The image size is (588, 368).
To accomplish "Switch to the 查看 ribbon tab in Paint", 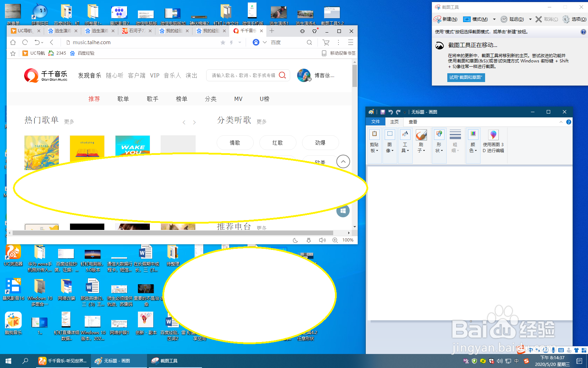I will [413, 122].
